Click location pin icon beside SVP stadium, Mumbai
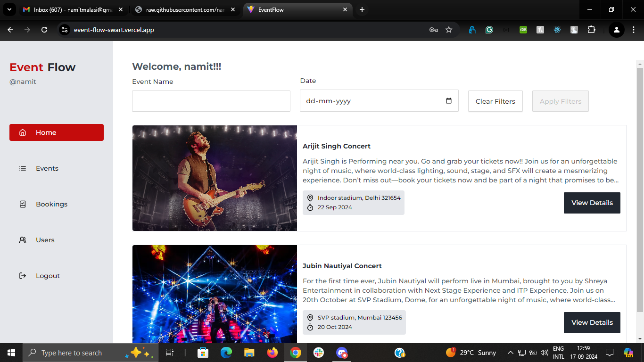The height and width of the screenshot is (362, 644). coord(310,318)
